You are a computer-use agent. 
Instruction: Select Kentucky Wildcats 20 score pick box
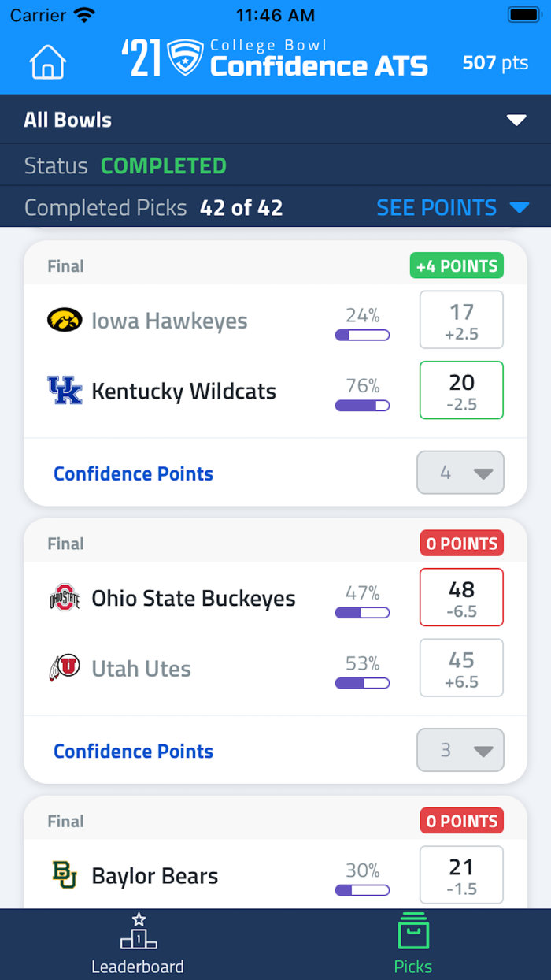click(461, 390)
